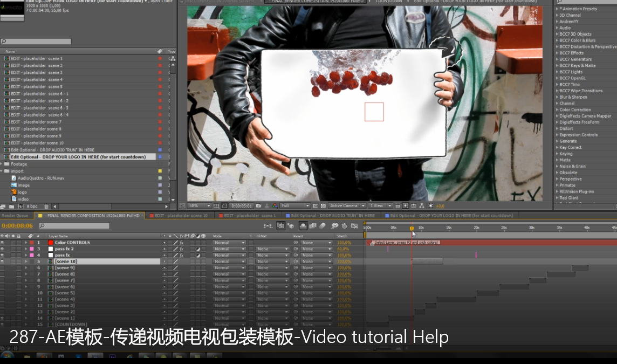Open the comp mini-flowchart icon in timeline
This screenshot has width=617, height=364.
268,226
